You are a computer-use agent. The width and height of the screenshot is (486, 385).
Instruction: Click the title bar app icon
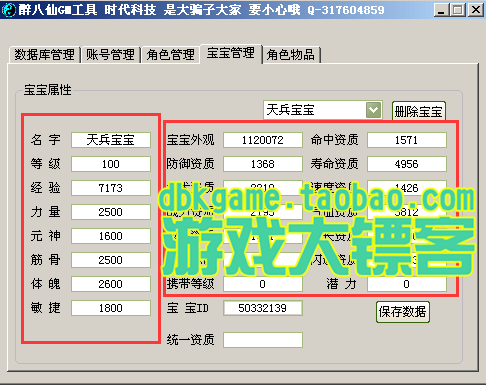[x=8, y=10]
